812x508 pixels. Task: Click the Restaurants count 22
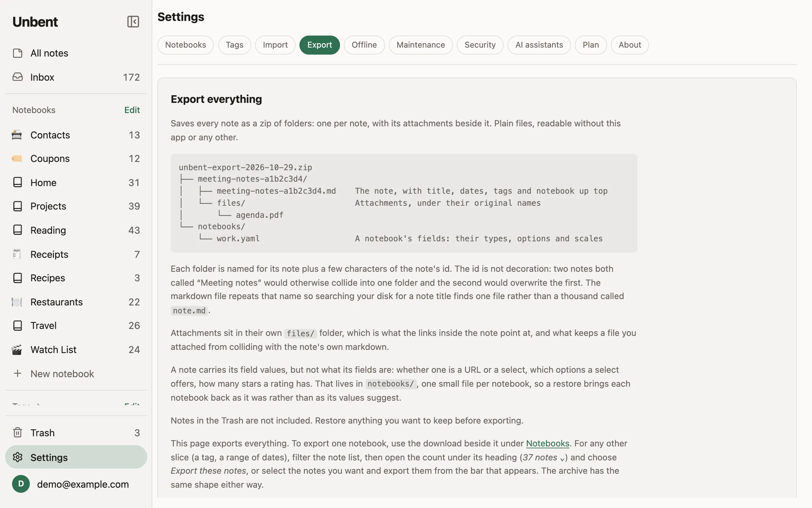pyautogui.click(x=134, y=302)
